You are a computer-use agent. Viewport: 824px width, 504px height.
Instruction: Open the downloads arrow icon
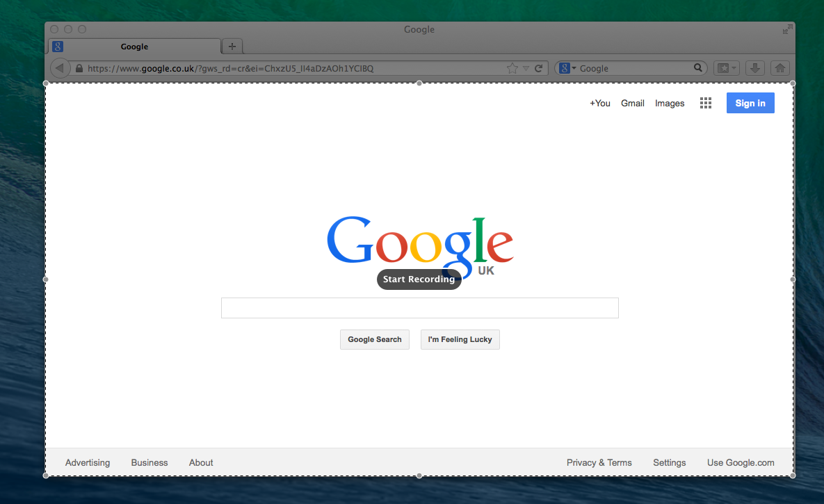(x=755, y=68)
